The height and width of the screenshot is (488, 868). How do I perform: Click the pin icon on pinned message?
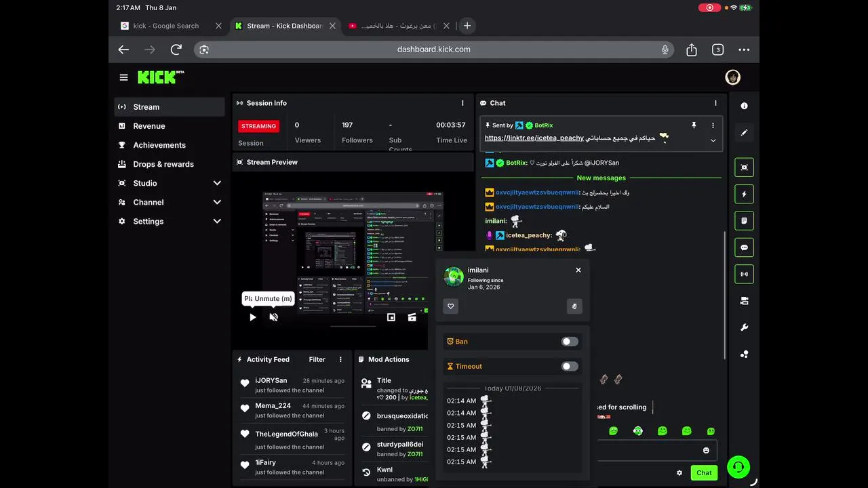click(694, 125)
